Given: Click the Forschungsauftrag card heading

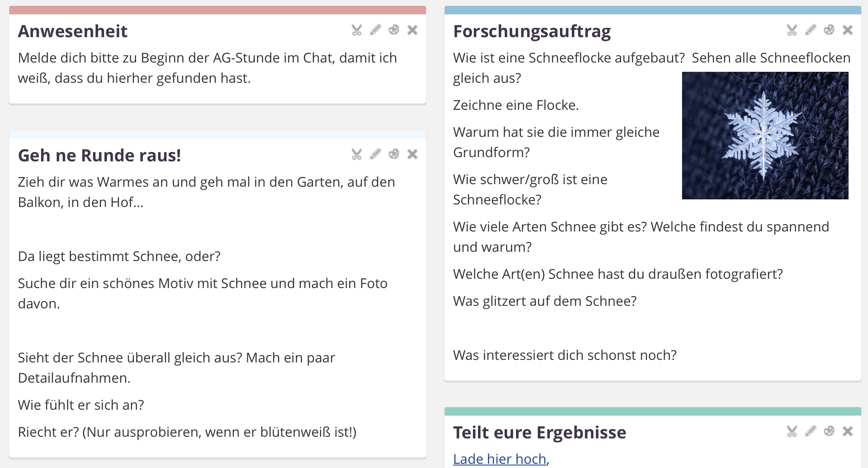Looking at the screenshot, I should pos(532,31).
